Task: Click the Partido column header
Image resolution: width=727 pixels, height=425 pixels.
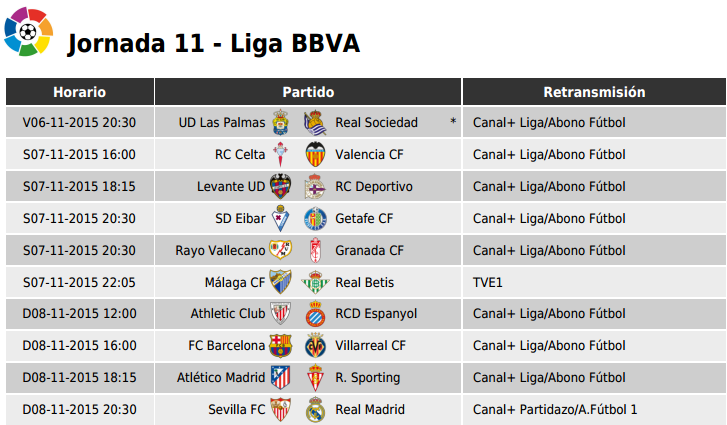Action: point(308,92)
